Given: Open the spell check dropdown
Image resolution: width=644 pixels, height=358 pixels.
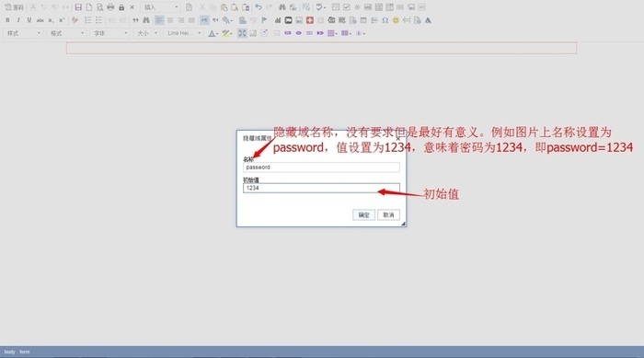Looking at the screenshot, I should [321, 7].
